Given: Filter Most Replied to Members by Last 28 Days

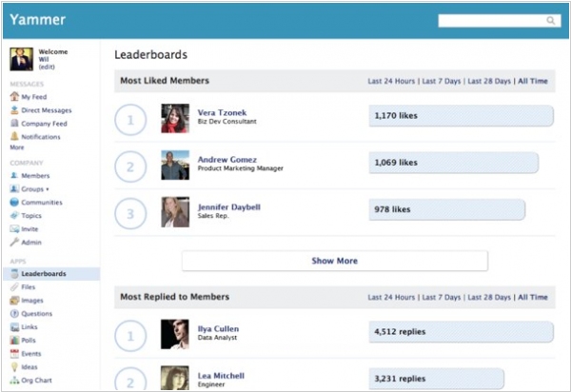Looking at the screenshot, I should [489, 298].
